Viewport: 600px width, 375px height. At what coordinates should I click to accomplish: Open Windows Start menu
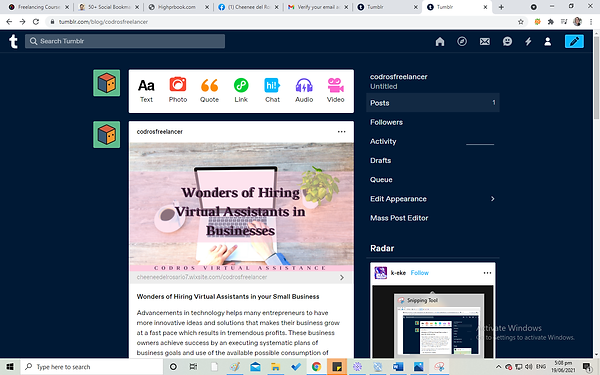(10, 367)
